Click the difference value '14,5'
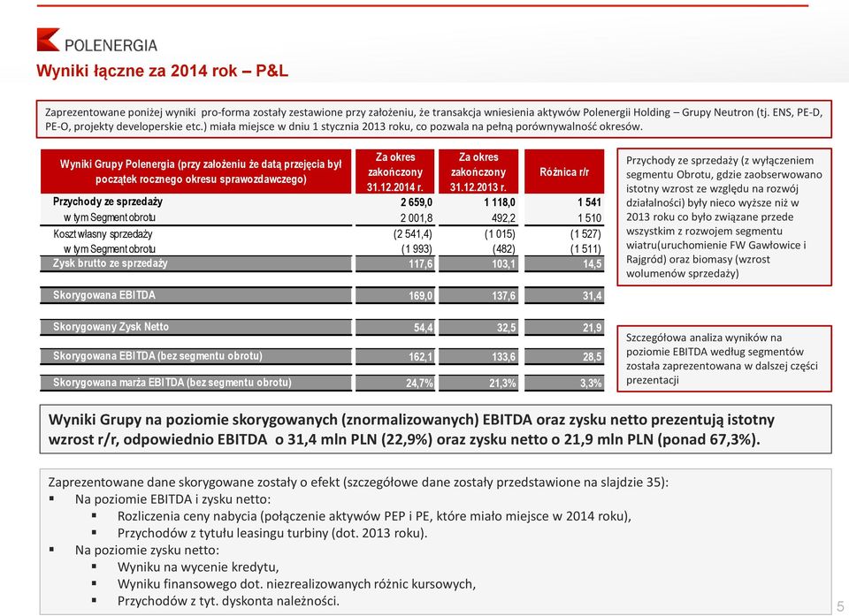The image size is (849, 616). (x=593, y=263)
